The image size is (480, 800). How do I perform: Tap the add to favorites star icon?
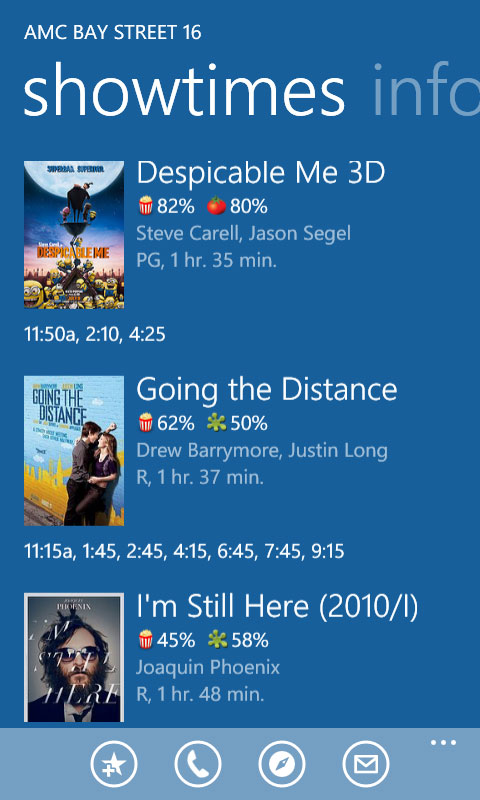[x=114, y=764]
